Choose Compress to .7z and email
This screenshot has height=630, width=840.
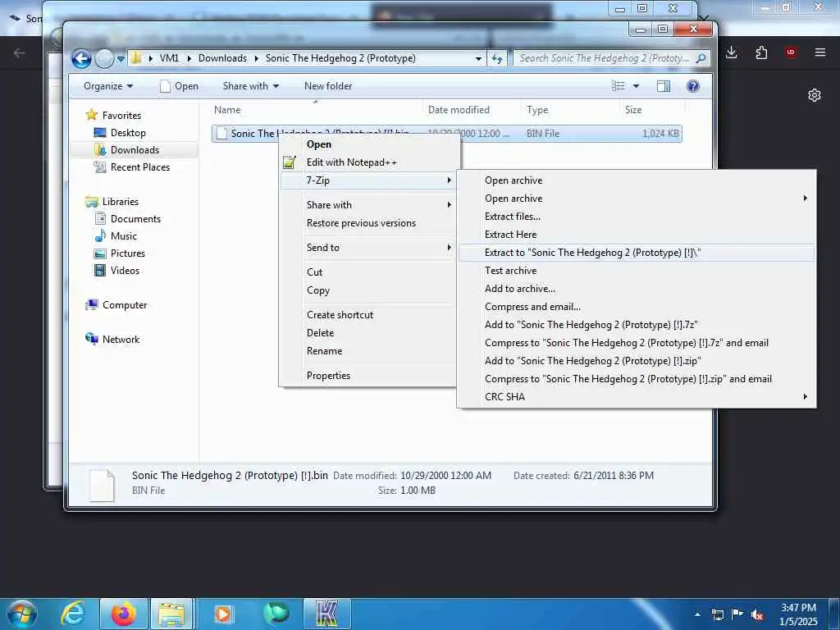637,343
